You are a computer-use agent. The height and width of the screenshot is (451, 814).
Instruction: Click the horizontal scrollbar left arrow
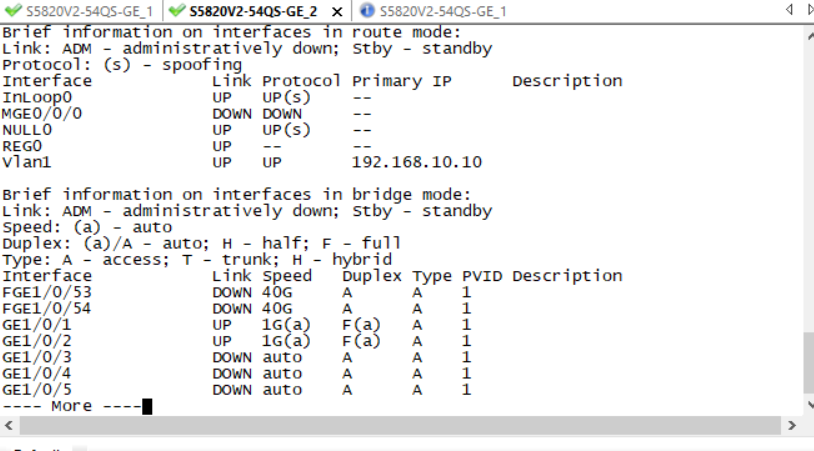click(8, 425)
